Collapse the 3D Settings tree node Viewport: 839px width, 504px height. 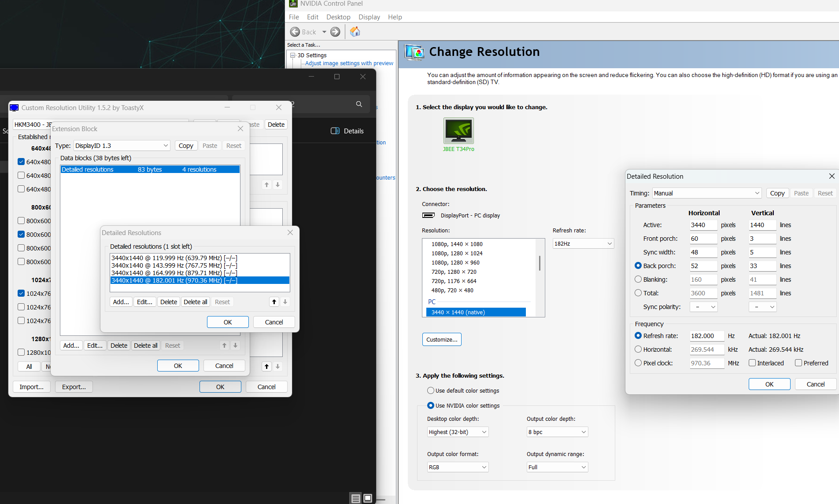[x=292, y=55]
